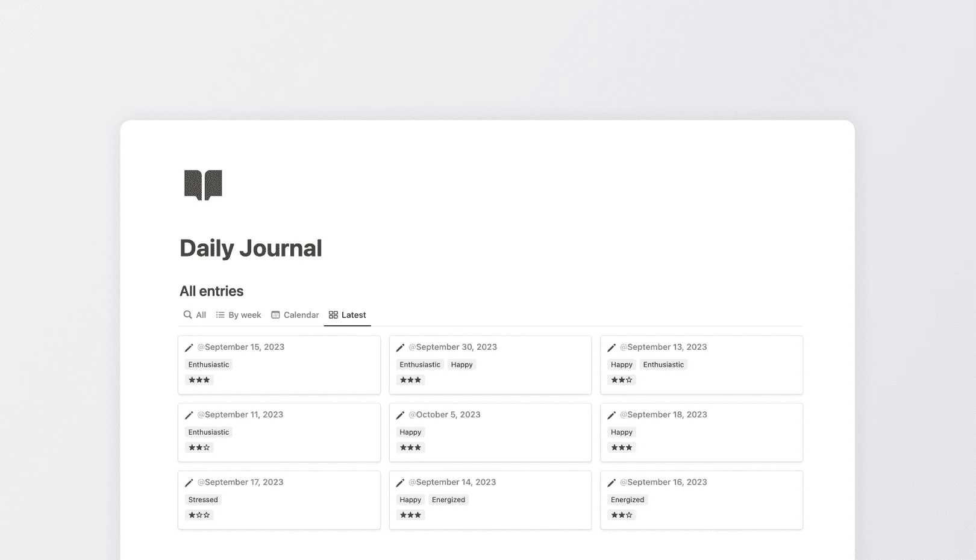
Task: Open the September 18 entry card
Action: (701, 432)
